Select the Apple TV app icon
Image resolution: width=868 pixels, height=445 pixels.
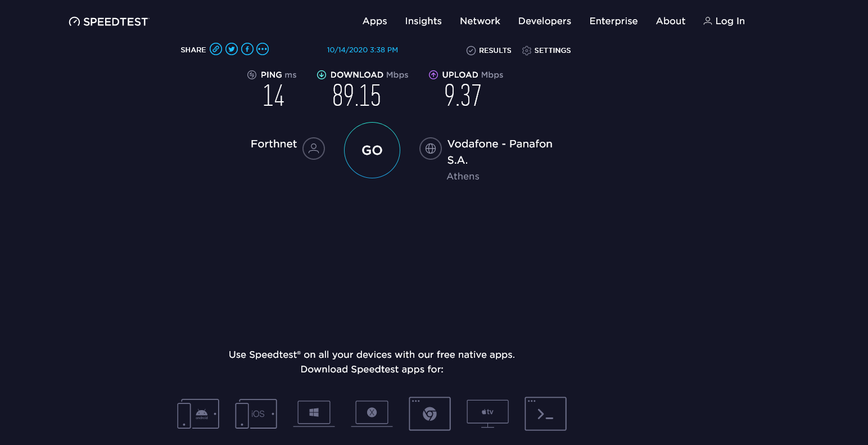(x=487, y=413)
